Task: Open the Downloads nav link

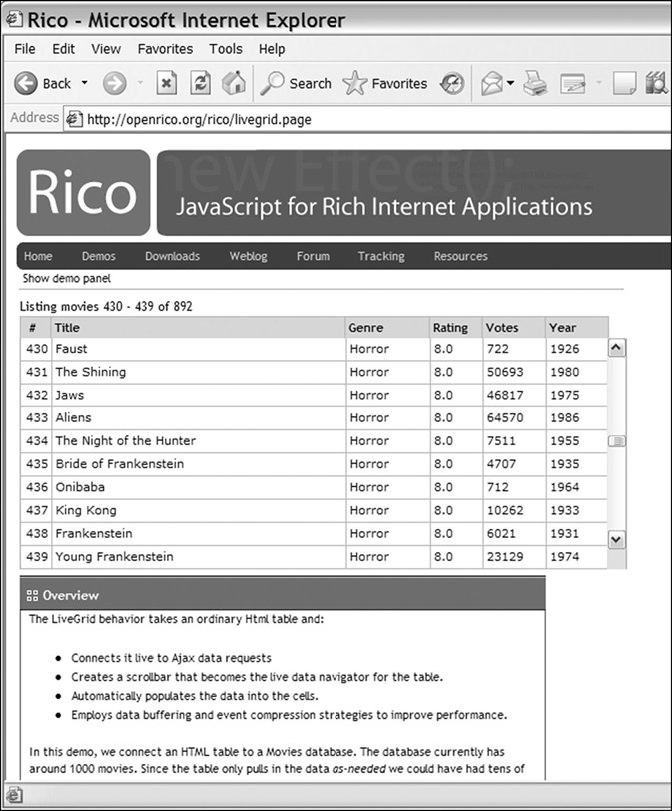Action: (x=172, y=256)
